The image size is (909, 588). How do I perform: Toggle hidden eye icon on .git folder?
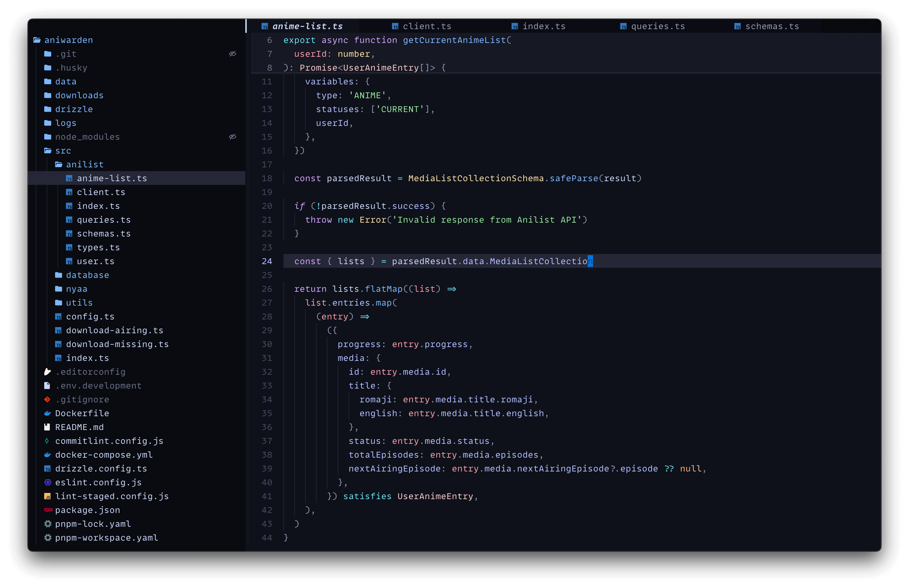[233, 54]
